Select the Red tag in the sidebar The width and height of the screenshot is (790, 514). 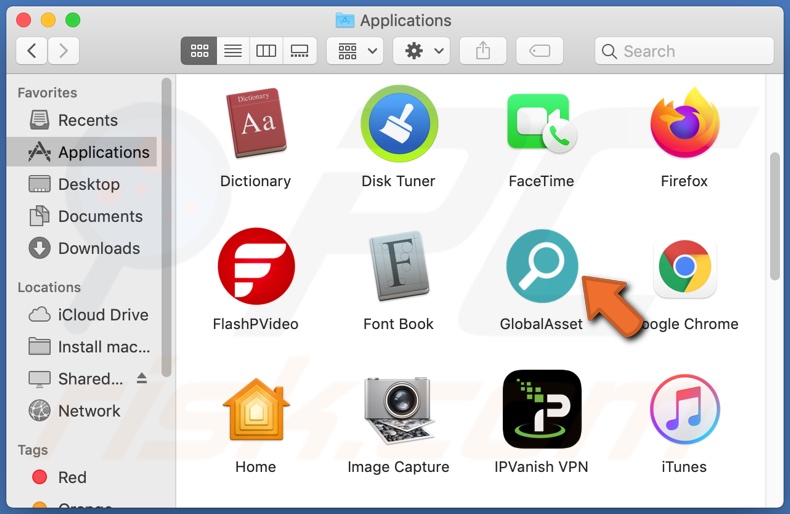pyautogui.click(x=82, y=477)
